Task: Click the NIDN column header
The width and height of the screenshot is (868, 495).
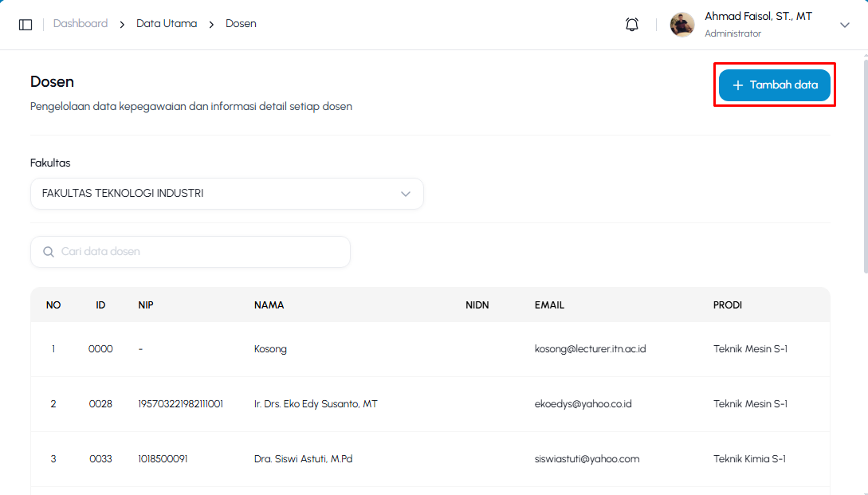Action: (x=477, y=305)
